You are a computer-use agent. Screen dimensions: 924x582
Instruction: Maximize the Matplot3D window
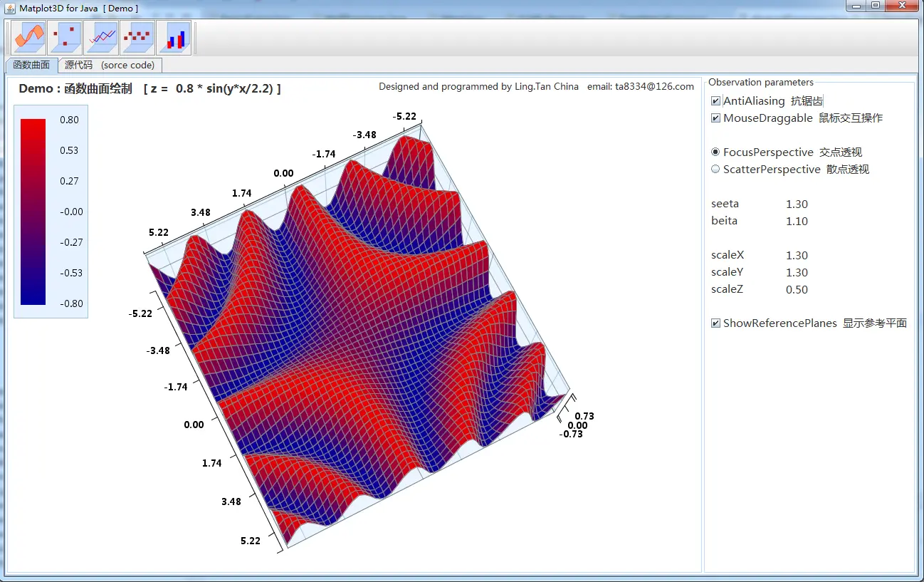(875, 6)
